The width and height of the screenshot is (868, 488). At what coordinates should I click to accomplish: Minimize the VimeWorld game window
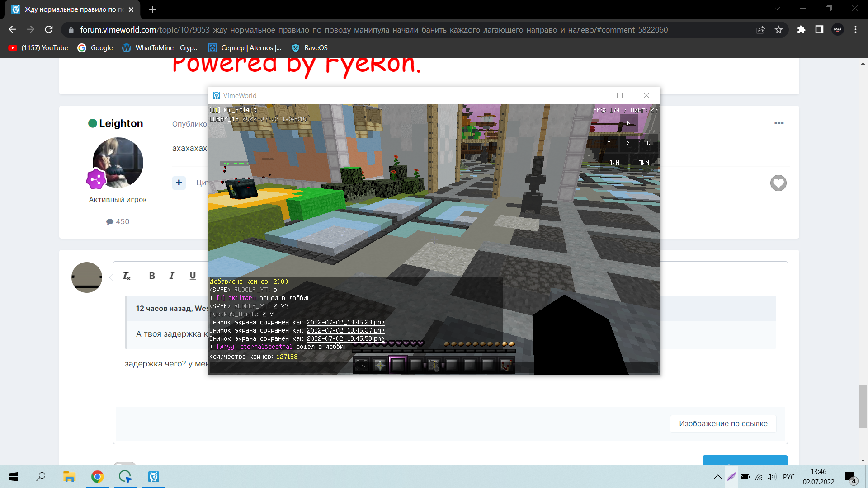pyautogui.click(x=594, y=95)
